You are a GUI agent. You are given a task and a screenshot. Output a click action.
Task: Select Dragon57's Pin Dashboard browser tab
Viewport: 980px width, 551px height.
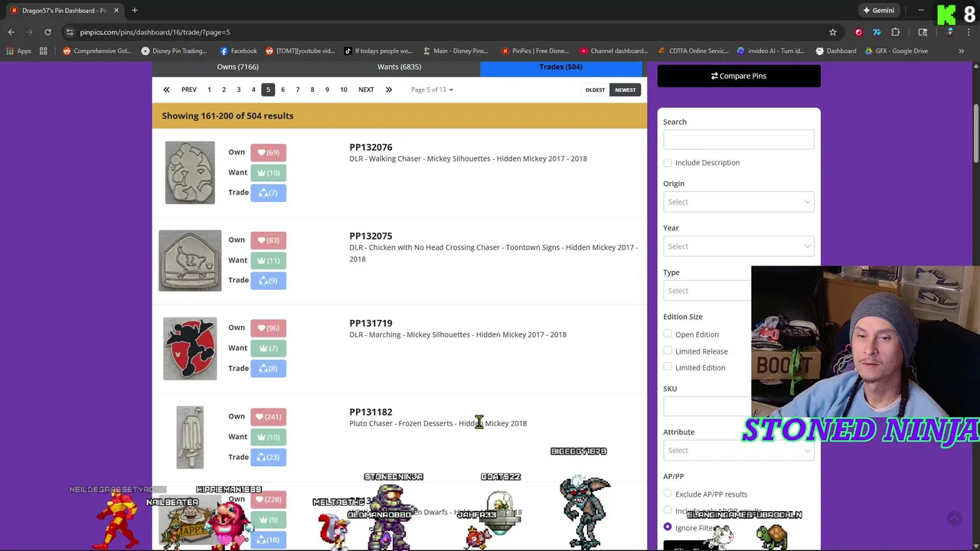(x=64, y=10)
